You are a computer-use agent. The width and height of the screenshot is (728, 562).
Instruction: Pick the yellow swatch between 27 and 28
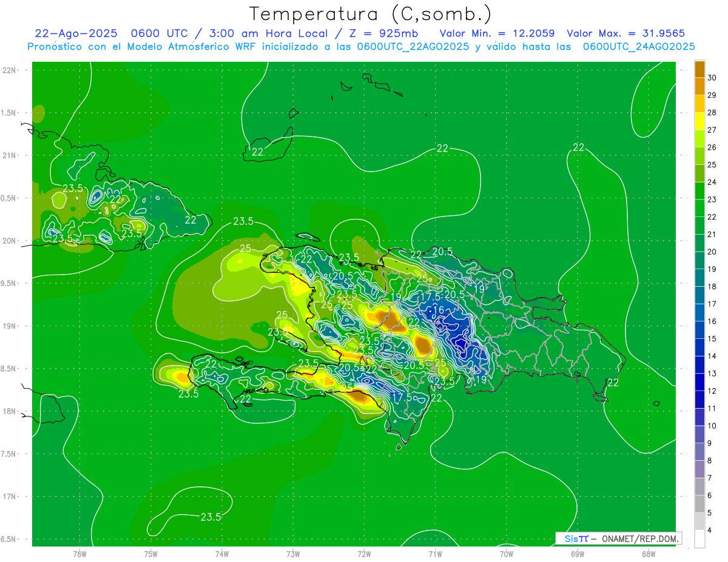coord(699,121)
